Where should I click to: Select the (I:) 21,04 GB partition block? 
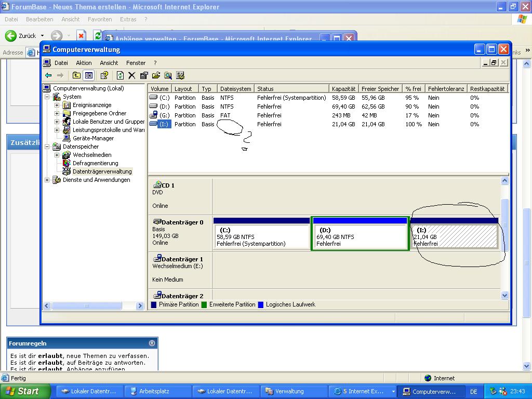tap(454, 234)
